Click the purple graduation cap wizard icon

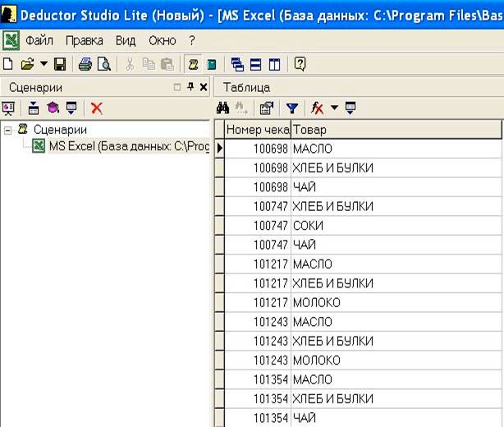(53, 108)
